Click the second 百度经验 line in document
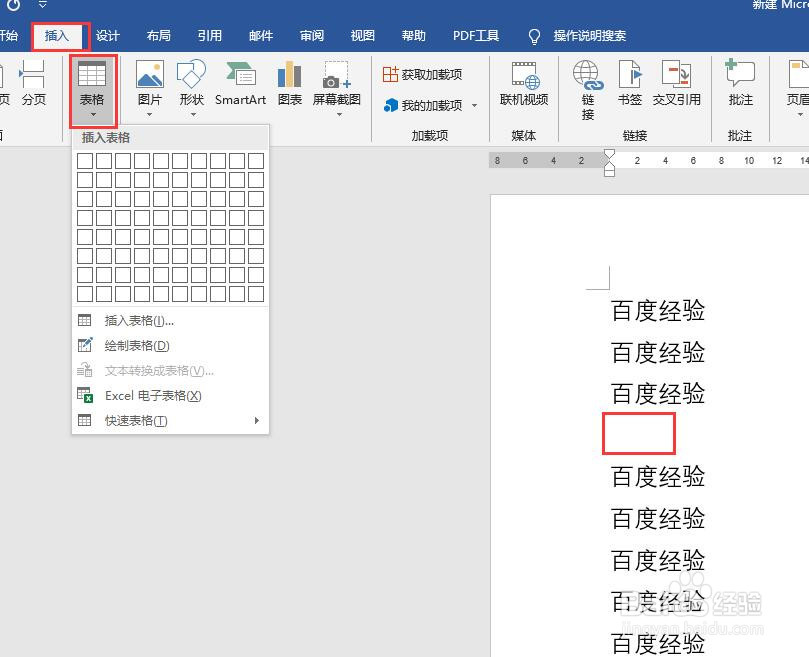The image size is (809, 657). 658,353
